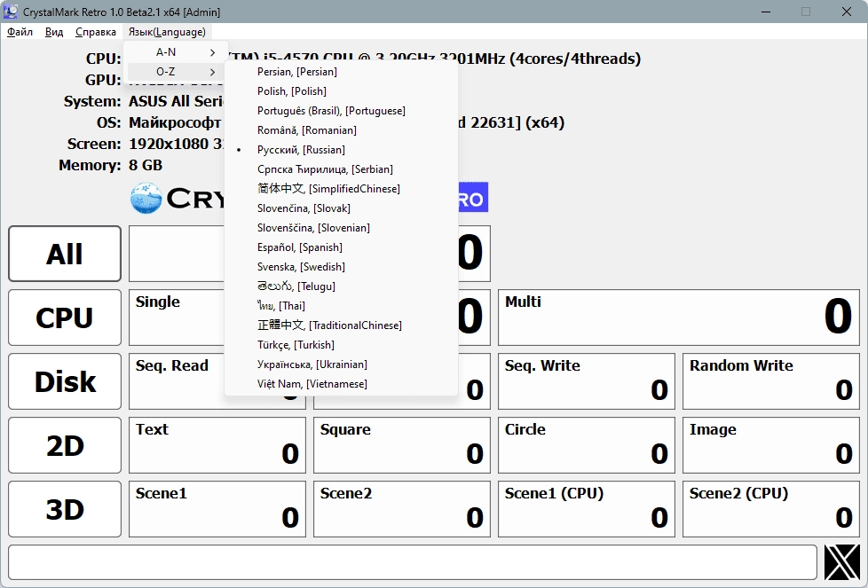
Task: Click the comment input field at bottom
Action: coord(413,562)
